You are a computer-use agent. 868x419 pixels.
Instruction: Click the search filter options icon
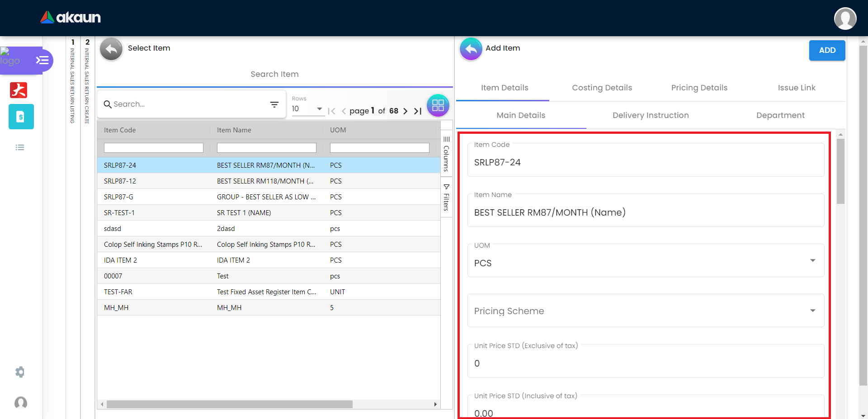pyautogui.click(x=274, y=104)
